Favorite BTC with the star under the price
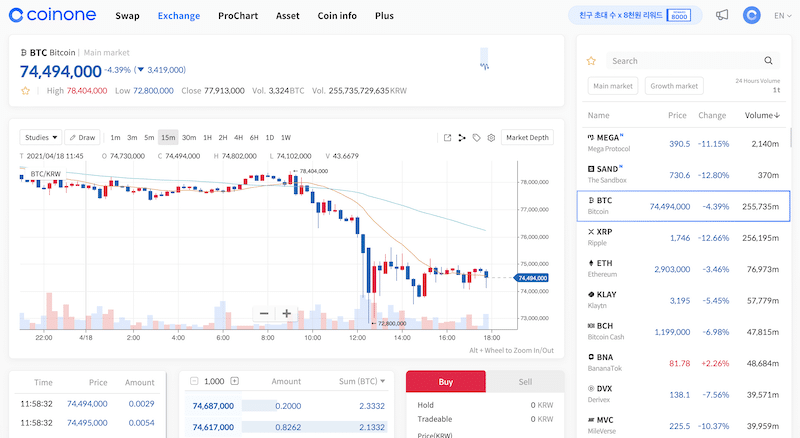The image size is (800, 438). (25, 91)
